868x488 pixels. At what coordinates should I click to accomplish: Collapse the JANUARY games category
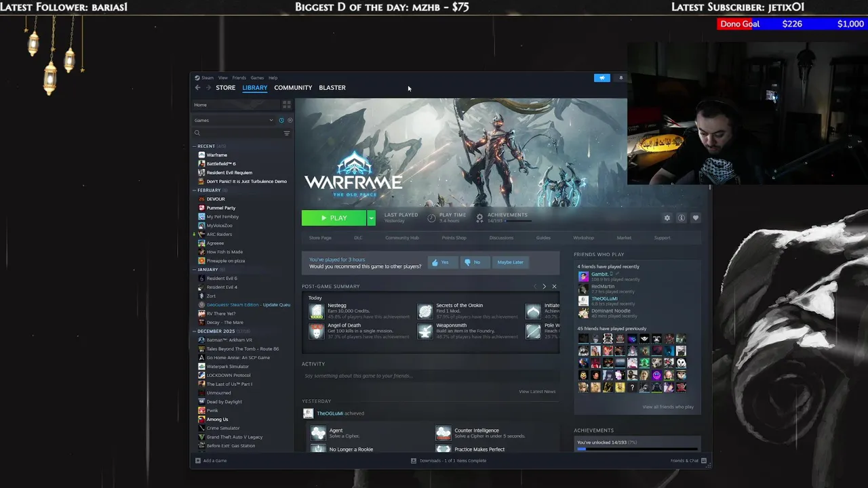click(x=195, y=270)
